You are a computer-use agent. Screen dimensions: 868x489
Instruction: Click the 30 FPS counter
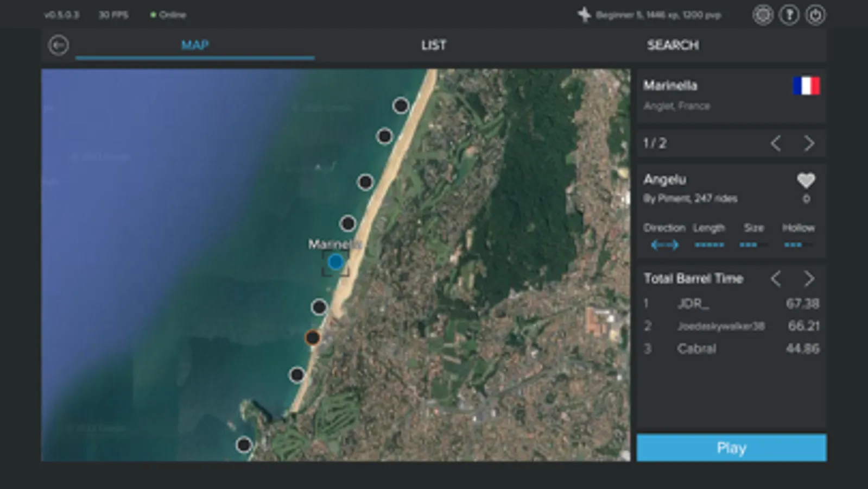113,15
